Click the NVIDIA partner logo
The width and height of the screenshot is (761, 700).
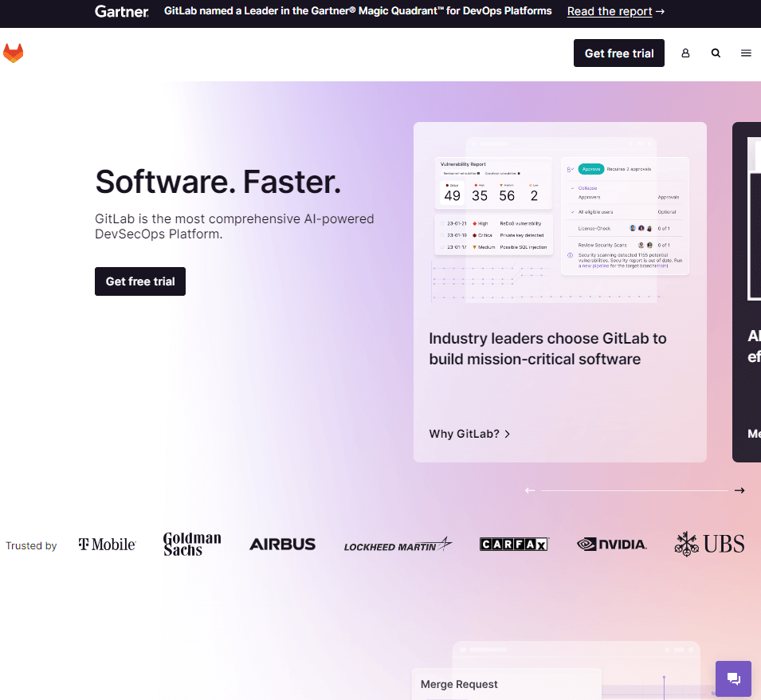coord(611,543)
